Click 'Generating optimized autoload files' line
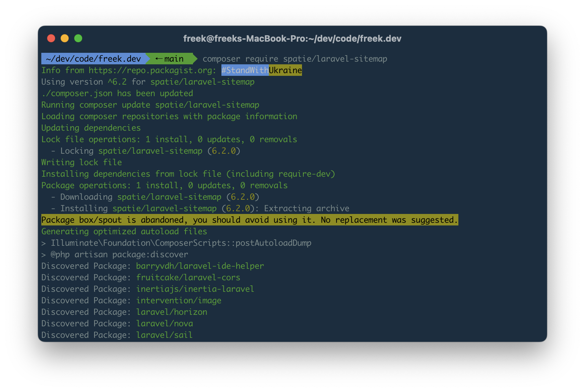The image size is (585, 392). pyautogui.click(x=124, y=232)
